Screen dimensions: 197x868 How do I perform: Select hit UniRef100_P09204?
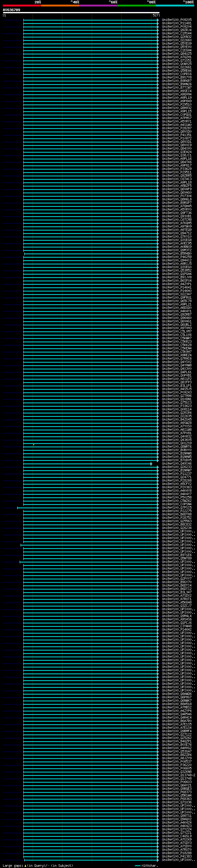pos(176,26)
